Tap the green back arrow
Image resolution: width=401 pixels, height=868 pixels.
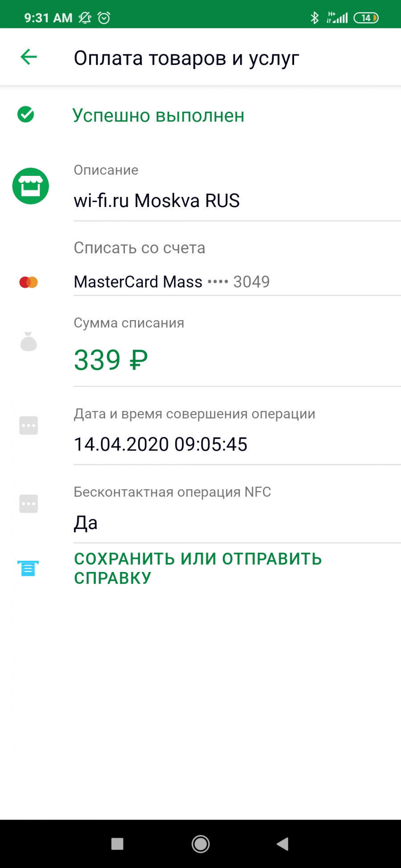tap(29, 57)
